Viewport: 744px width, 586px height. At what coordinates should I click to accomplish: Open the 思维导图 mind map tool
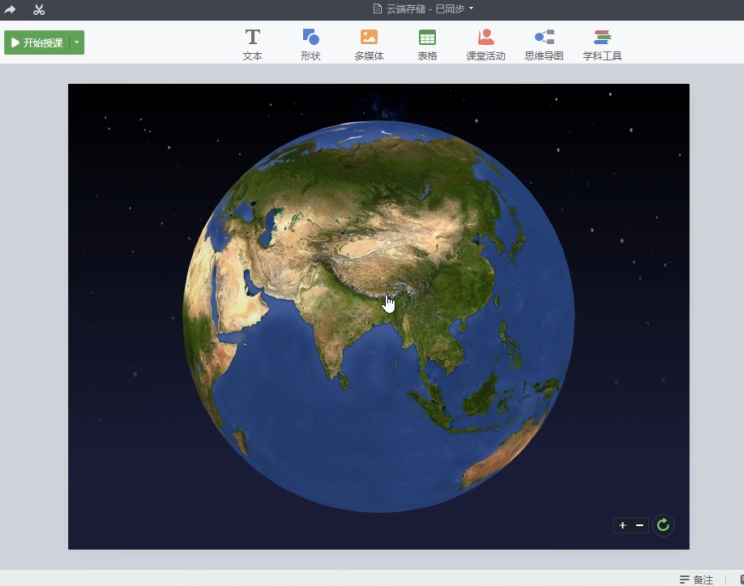tap(543, 44)
